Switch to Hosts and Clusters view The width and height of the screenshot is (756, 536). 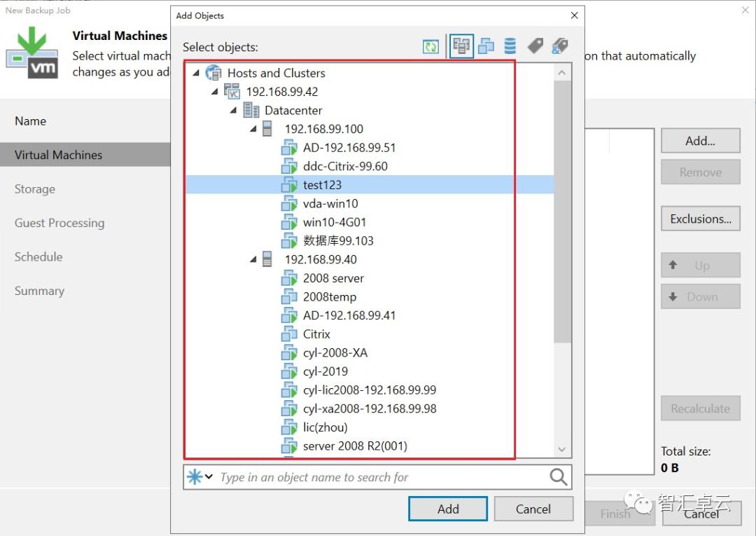tap(461, 46)
